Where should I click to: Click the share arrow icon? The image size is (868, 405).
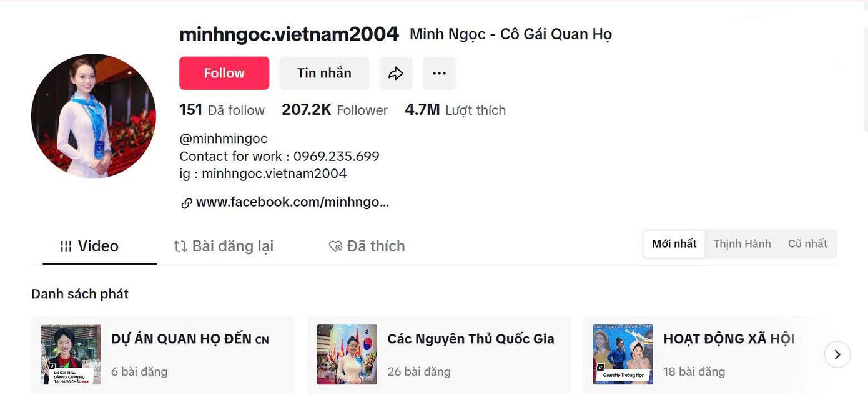396,74
